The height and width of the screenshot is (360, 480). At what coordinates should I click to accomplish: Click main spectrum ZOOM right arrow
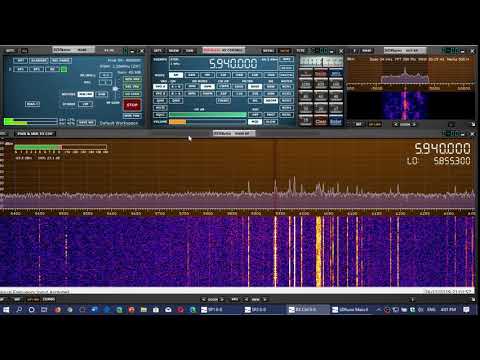tap(222, 300)
